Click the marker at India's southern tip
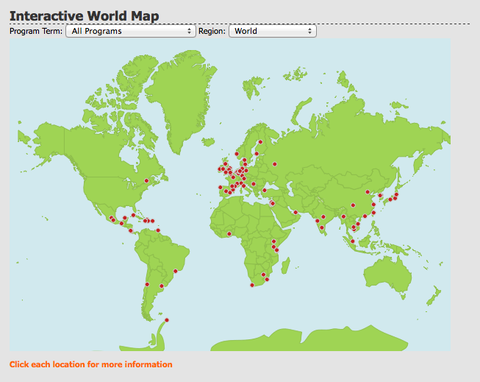Screen dimensions: 480x382 [322, 228]
